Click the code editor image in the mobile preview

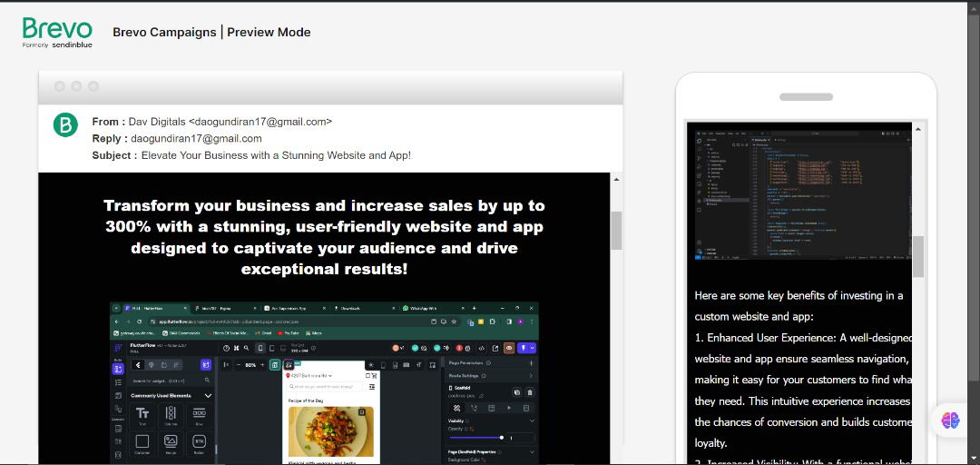pyautogui.click(x=799, y=193)
